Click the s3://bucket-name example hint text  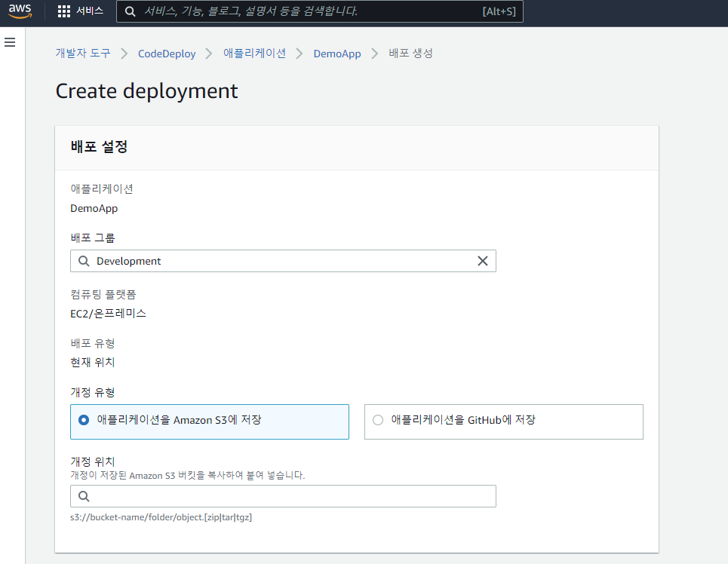click(161, 517)
